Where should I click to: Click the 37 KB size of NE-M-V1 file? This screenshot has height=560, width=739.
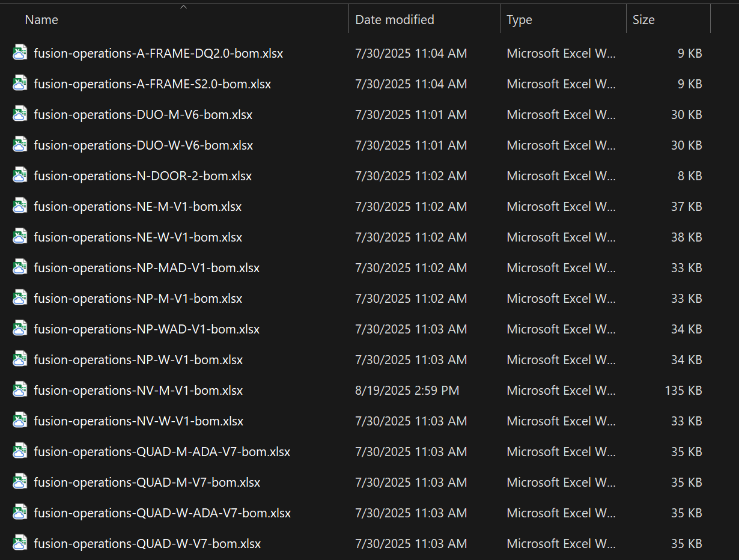coord(687,206)
